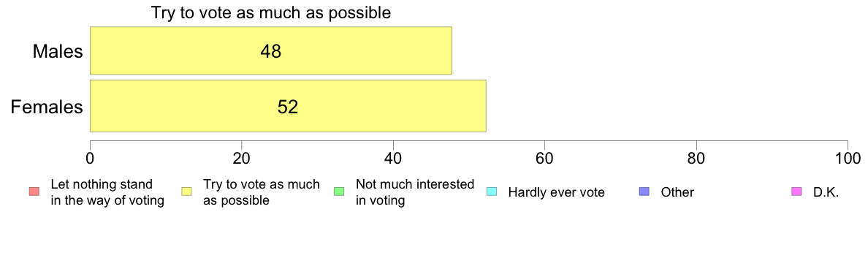Screen dimensions: 868x269
Task: Click the Males row label
Action: tap(58, 51)
